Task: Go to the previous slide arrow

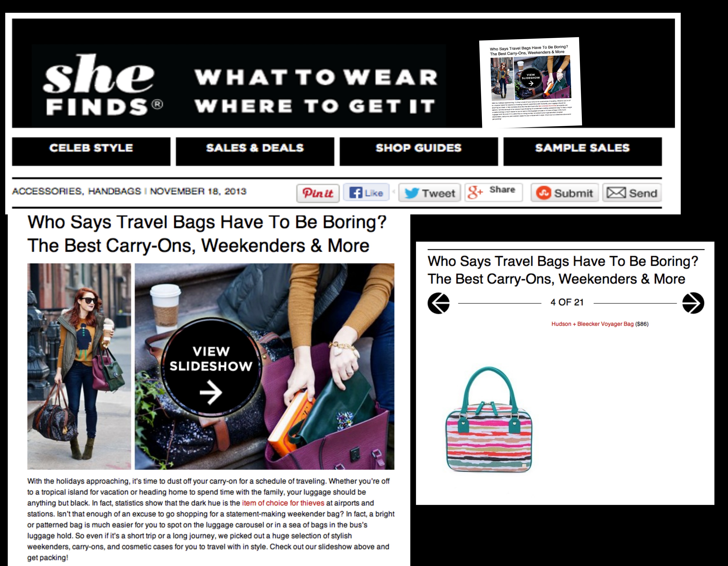Action: pyautogui.click(x=438, y=303)
